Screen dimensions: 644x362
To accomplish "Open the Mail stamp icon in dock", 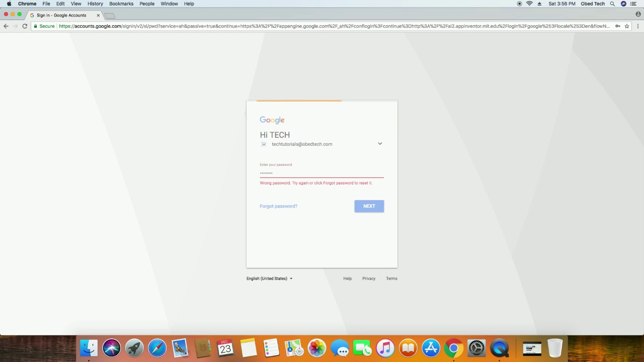I will [180, 348].
